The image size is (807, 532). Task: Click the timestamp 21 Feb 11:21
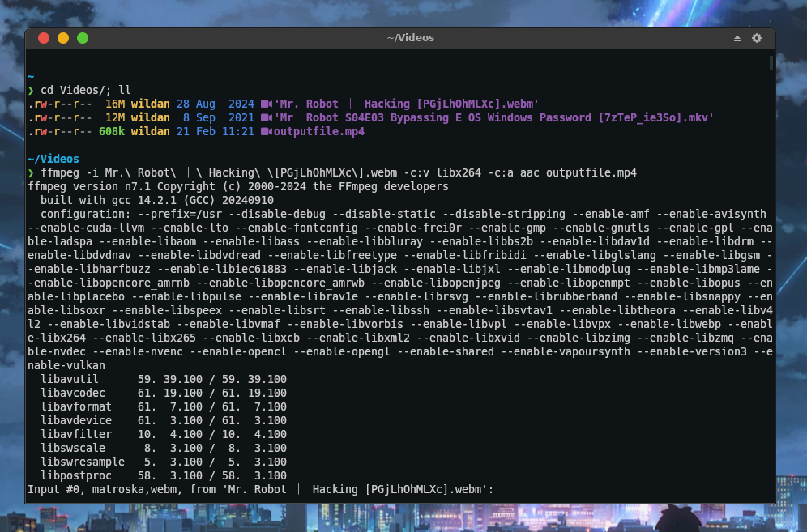(x=216, y=130)
